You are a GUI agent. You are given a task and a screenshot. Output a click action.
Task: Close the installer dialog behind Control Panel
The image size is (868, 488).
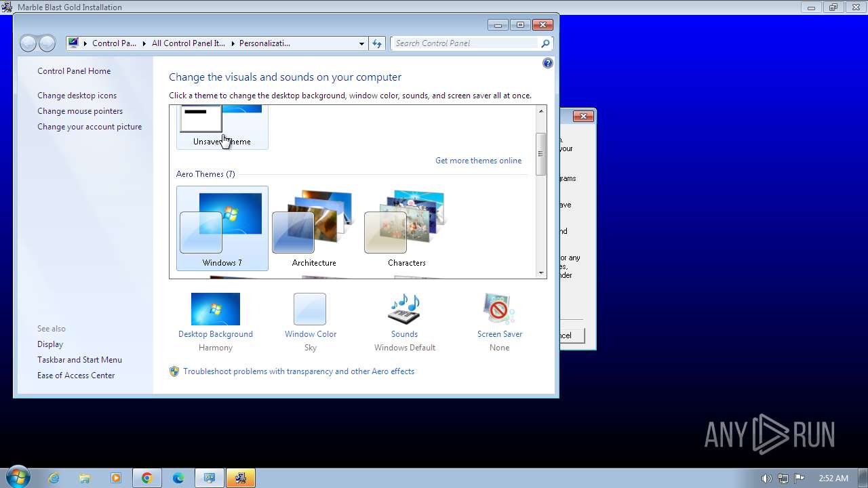[x=583, y=117]
